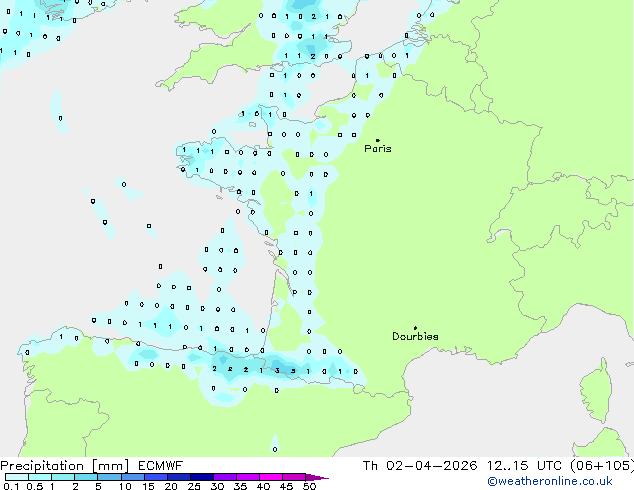
Task: Click the legend value label 0.1
Action: pos(11,486)
